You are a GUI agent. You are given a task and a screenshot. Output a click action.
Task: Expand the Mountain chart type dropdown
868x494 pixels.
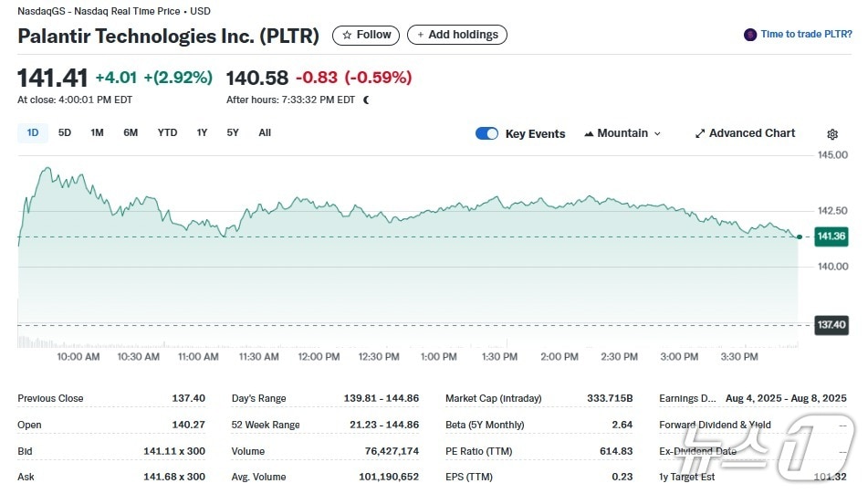click(657, 133)
